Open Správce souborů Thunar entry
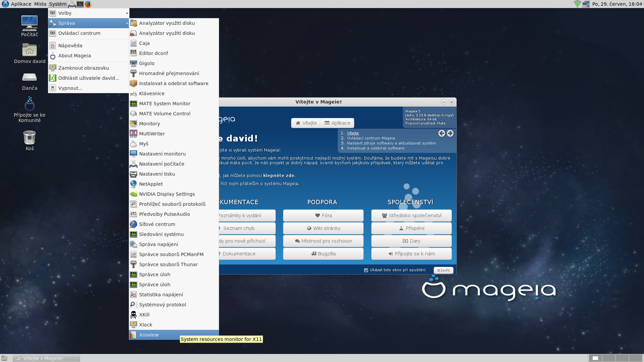Image resolution: width=644 pixels, height=362 pixels. [x=174, y=264]
